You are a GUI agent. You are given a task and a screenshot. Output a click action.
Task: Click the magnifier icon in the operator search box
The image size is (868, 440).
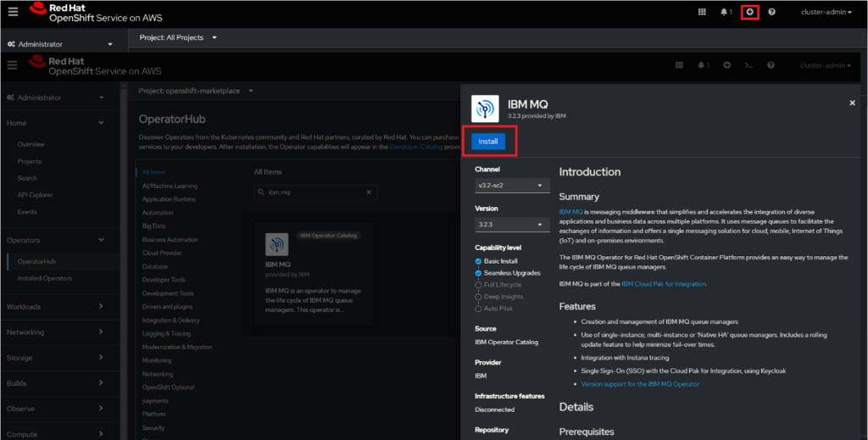point(261,192)
